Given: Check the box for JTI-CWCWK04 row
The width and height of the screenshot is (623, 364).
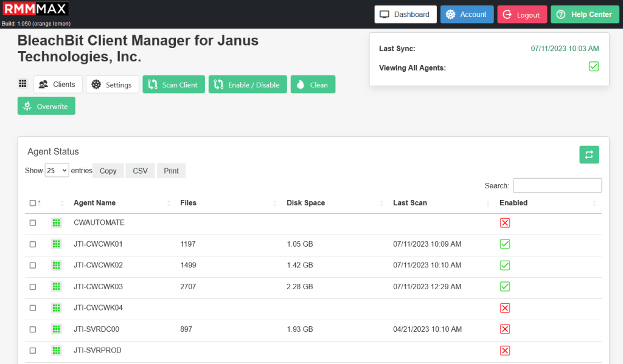Looking at the screenshot, I should [x=33, y=307].
